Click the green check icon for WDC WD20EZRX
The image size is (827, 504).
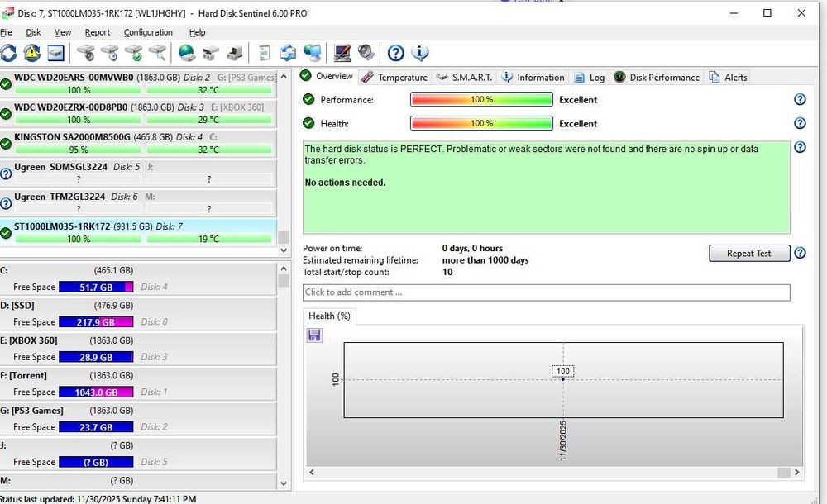(6, 114)
